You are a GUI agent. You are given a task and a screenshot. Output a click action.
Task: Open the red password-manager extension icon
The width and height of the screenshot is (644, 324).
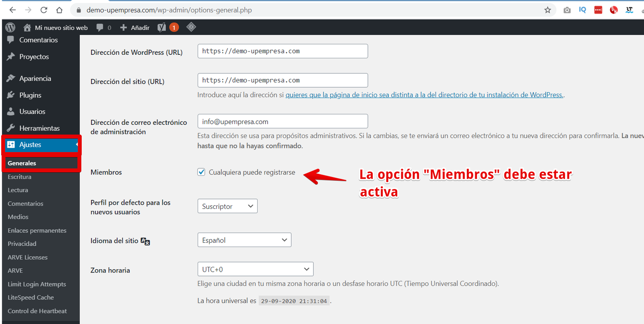coord(598,10)
